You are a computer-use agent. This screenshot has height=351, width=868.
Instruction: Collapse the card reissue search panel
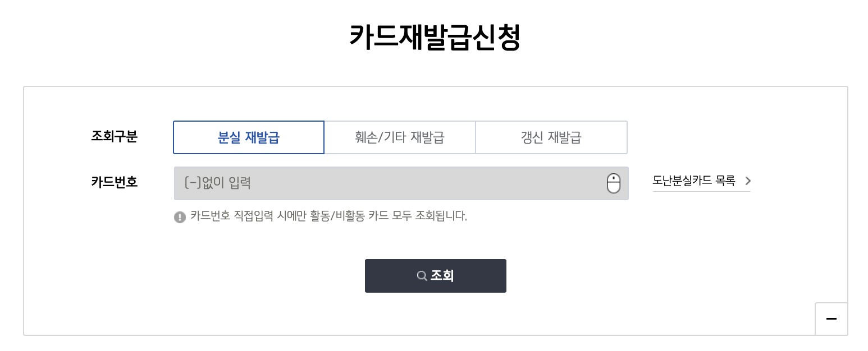click(x=831, y=319)
